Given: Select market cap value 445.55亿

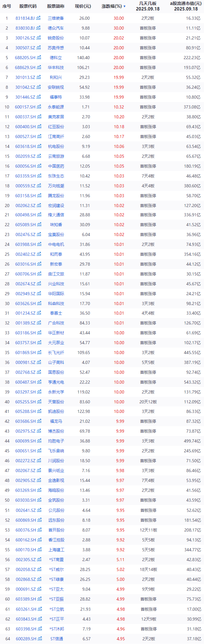Looking at the screenshot, I should (192, 353).
